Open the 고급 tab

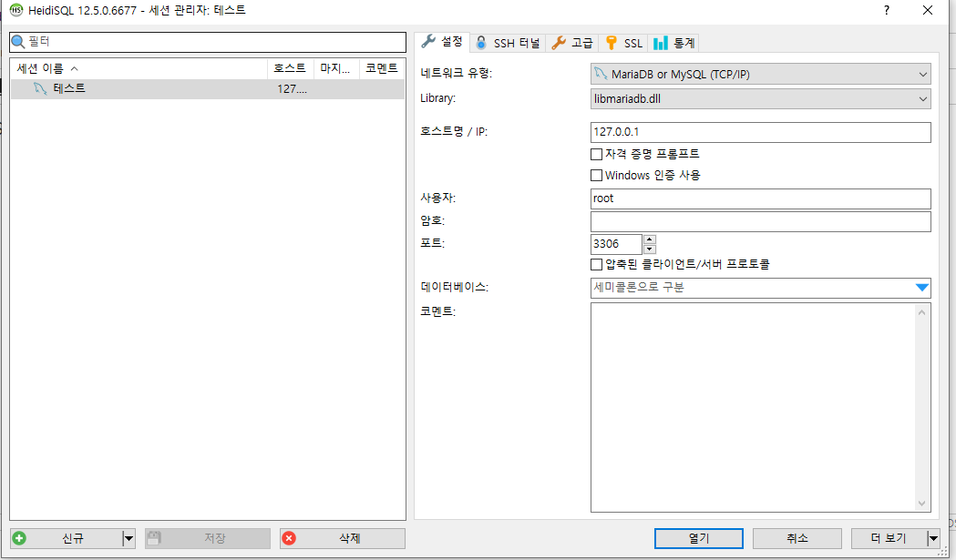pyautogui.click(x=572, y=44)
